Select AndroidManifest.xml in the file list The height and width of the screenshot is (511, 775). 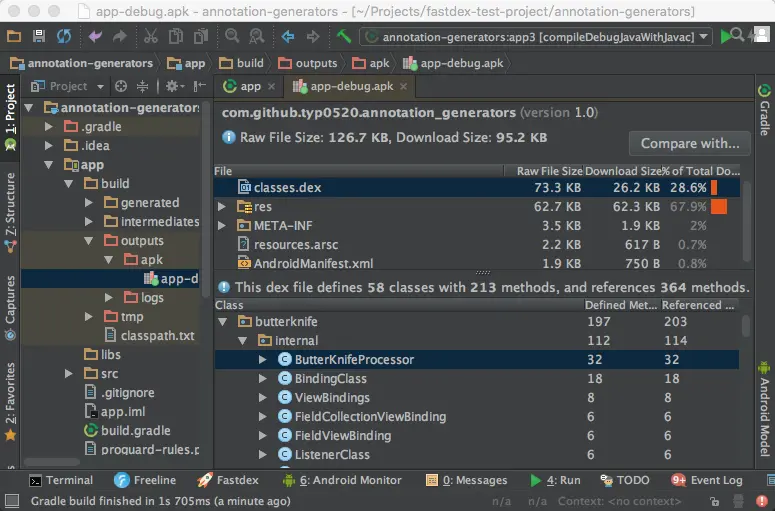[x=477, y=263]
